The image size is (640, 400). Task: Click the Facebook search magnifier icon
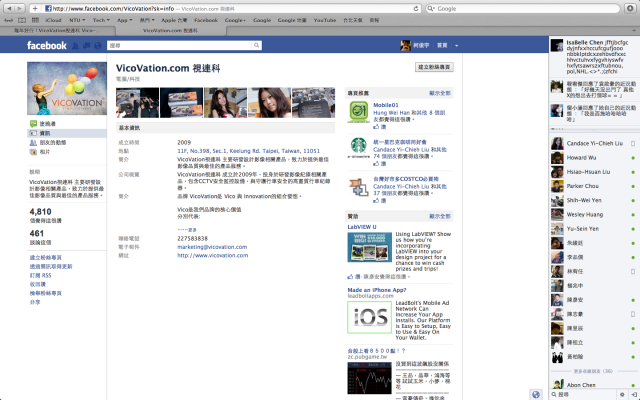[256, 45]
